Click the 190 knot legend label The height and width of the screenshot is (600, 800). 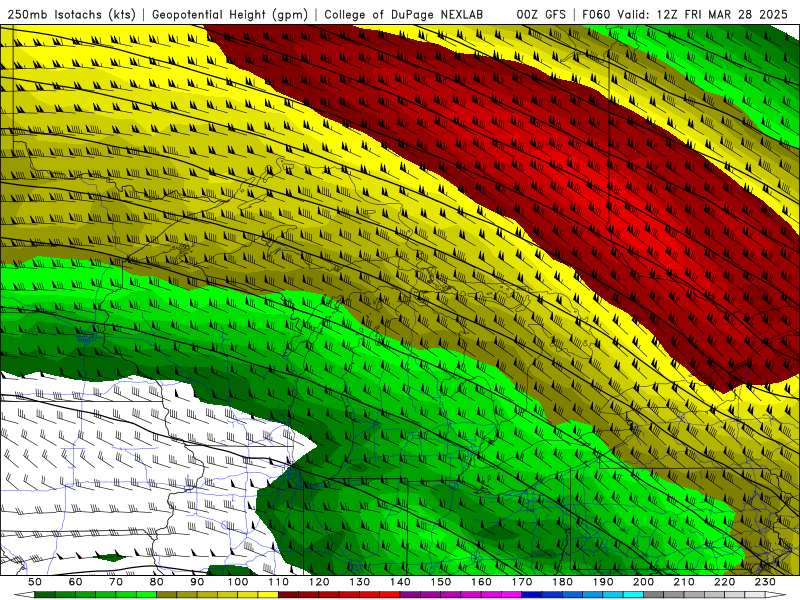click(x=603, y=582)
